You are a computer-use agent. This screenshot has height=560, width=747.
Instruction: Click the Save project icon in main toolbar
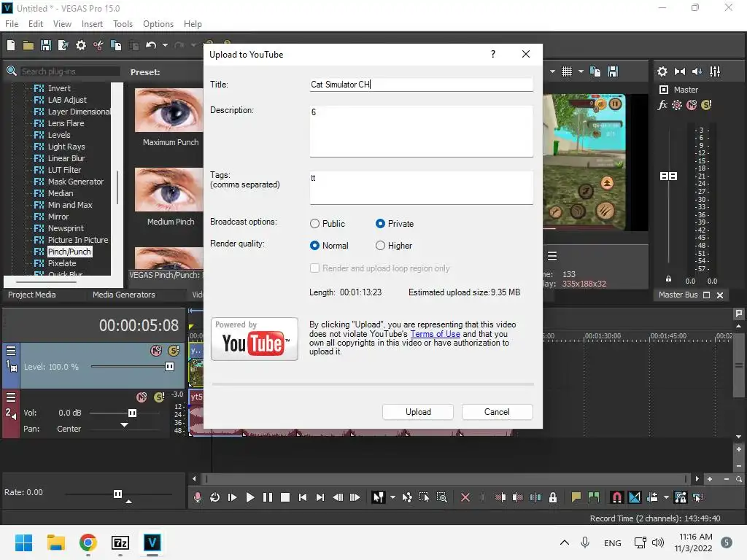click(x=46, y=45)
